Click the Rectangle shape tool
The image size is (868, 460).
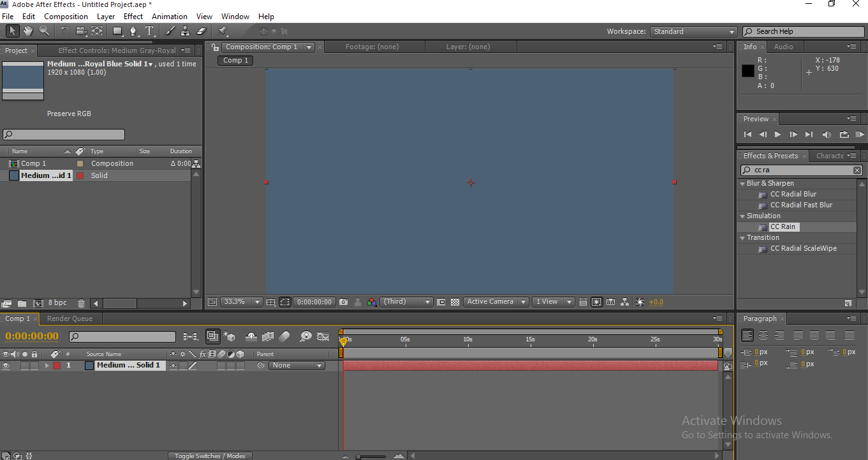tap(117, 31)
